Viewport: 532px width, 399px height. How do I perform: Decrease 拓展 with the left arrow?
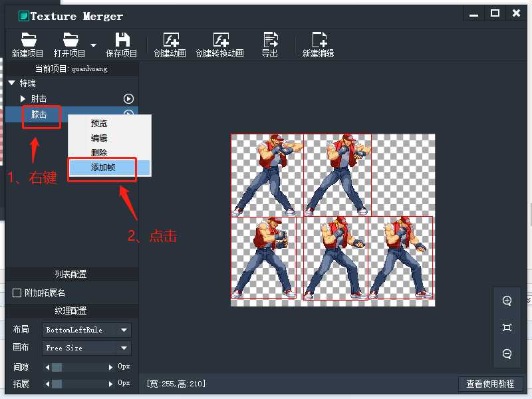(x=47, y=384)
